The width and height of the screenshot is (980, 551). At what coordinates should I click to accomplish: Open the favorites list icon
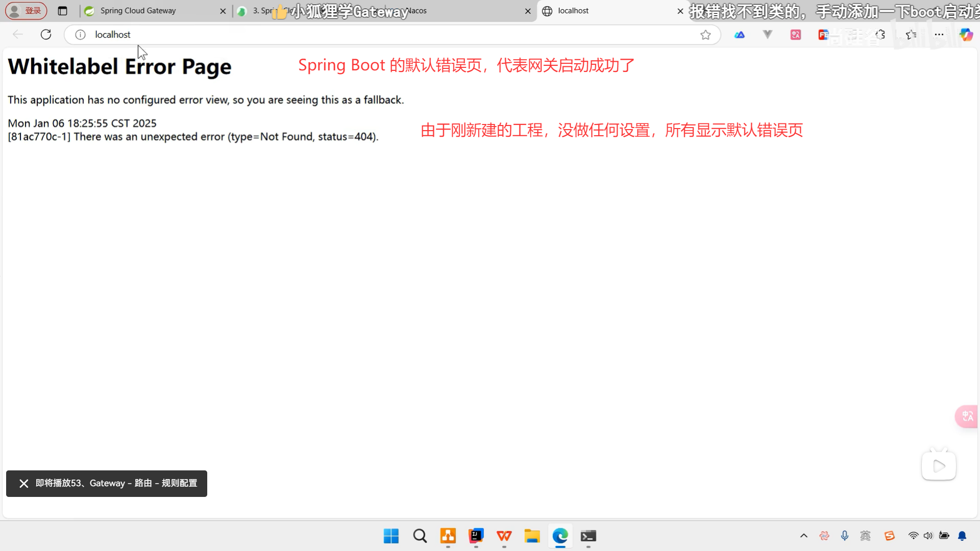[x=911, y=35]
